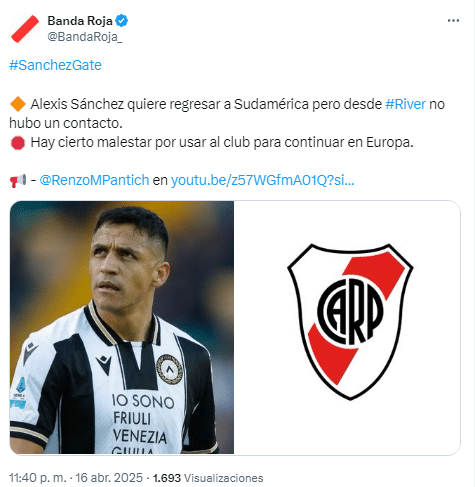The image size is (475, 487).
Task: Click the red circle emoji
Action: [x=18, y=143]
